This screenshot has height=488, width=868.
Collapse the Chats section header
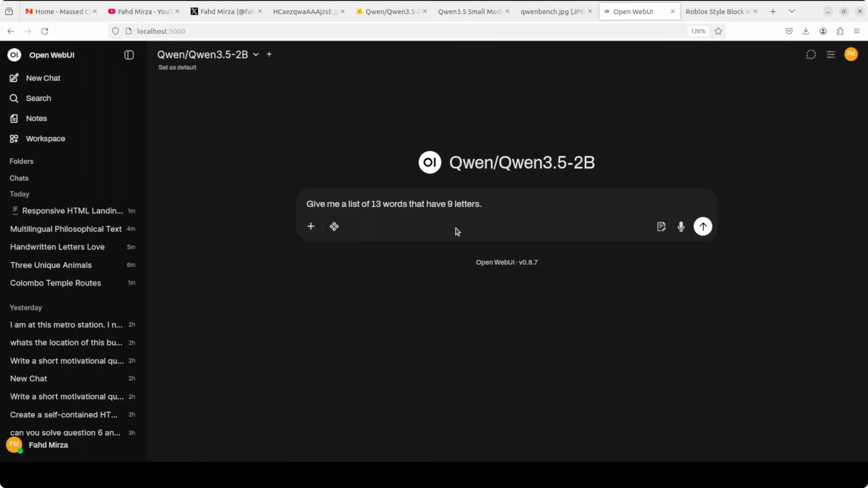[19, 178]
